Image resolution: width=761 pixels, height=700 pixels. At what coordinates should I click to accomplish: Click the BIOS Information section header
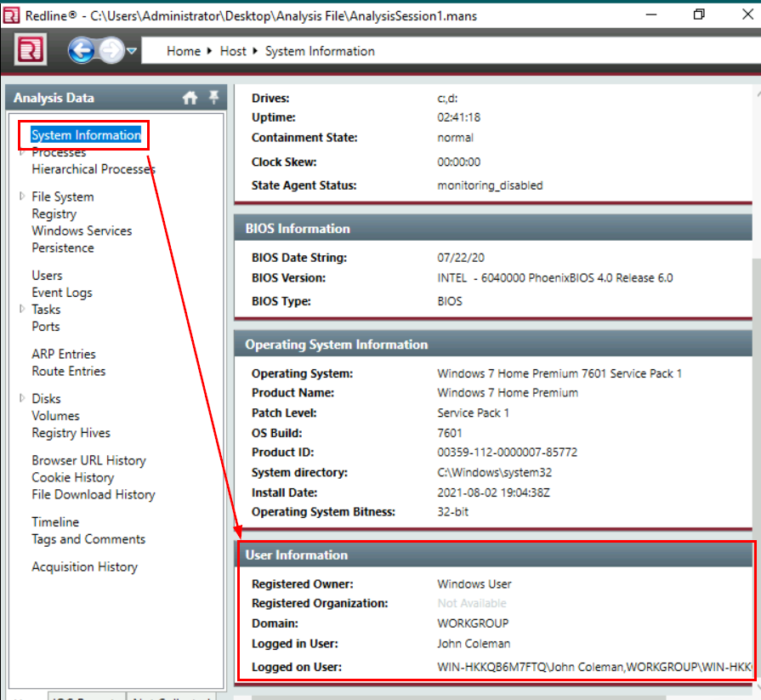click(x=493, y=228)
